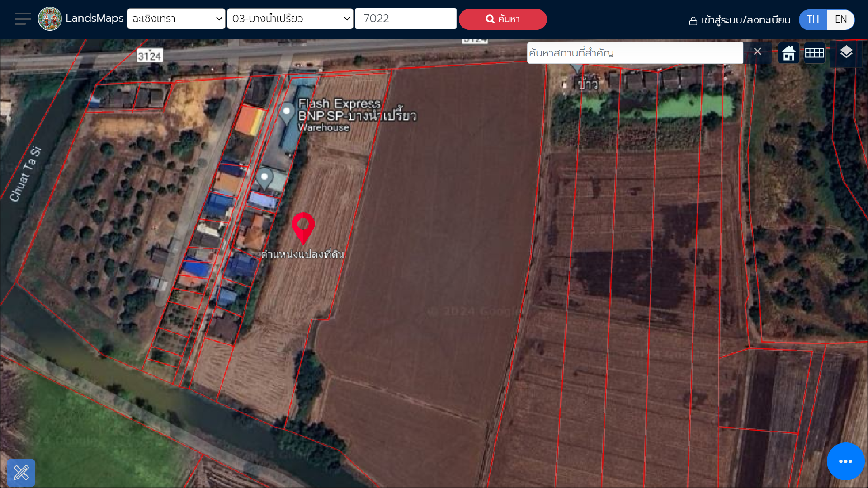Switch language to EN
This screenshot has height=488, width=868.
(x=841, y=19)
